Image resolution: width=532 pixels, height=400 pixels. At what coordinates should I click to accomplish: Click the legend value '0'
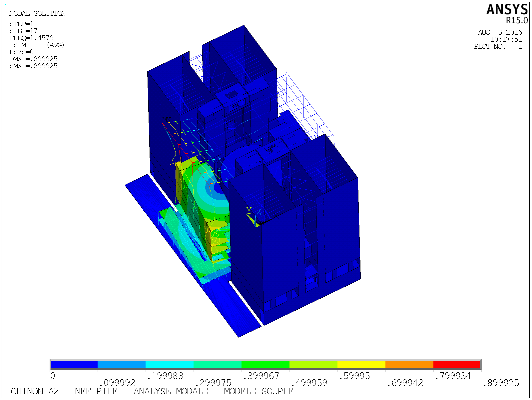click(53, 376)
